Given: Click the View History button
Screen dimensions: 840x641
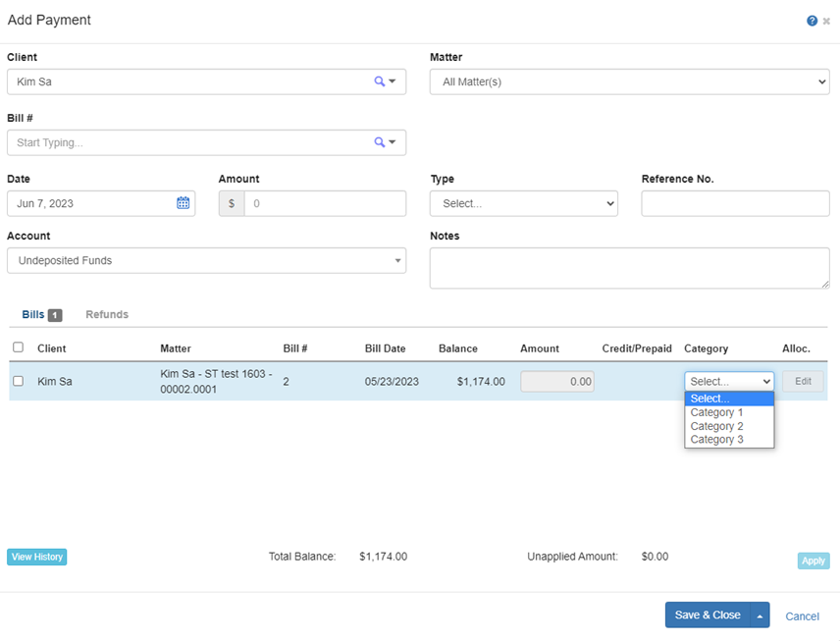Looking at the screenshot, I should pos(37,557).
